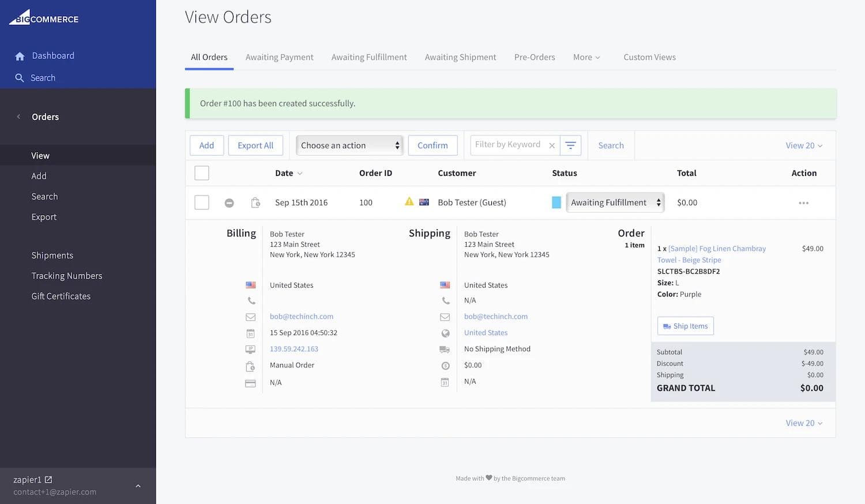
Task: Change the Awaiting Fulfillment status dropdown
Action: tap(614, 202)
